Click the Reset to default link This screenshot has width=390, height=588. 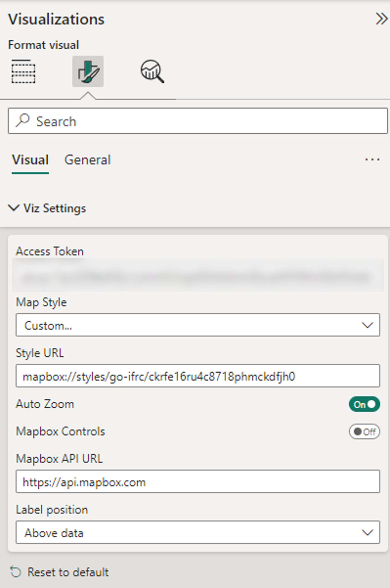click(68, 572)
